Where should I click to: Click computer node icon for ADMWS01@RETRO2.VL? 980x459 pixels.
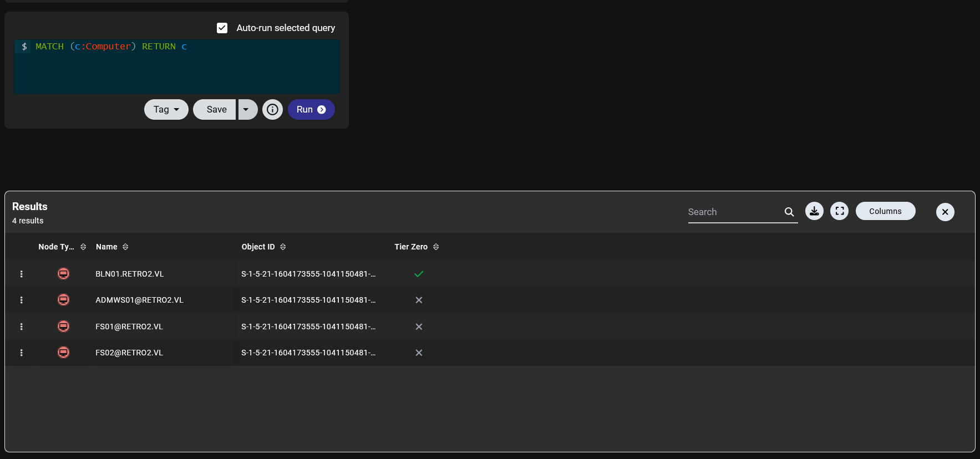pyautogui.click(x=64, y=300)
